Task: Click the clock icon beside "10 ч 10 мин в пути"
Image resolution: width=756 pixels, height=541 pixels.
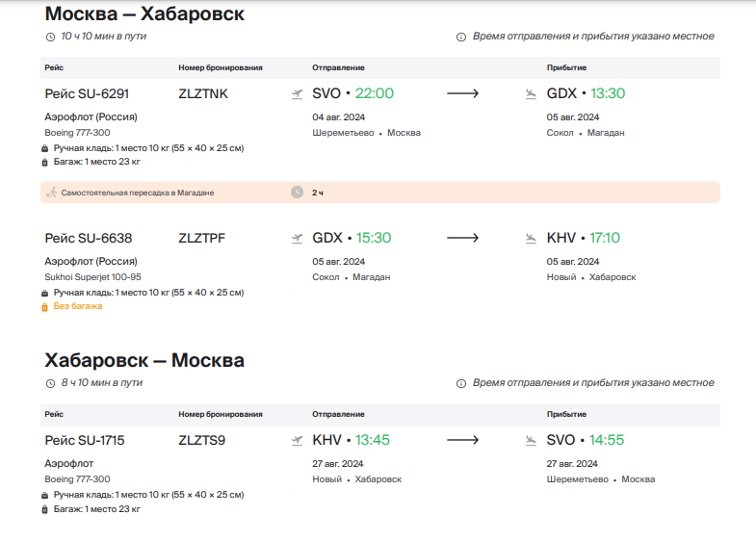Action: [x=51, y=37]
